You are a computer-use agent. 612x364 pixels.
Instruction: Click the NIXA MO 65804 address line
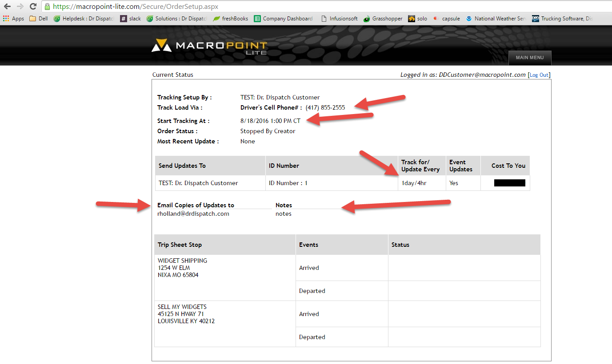tap(178, 275)
